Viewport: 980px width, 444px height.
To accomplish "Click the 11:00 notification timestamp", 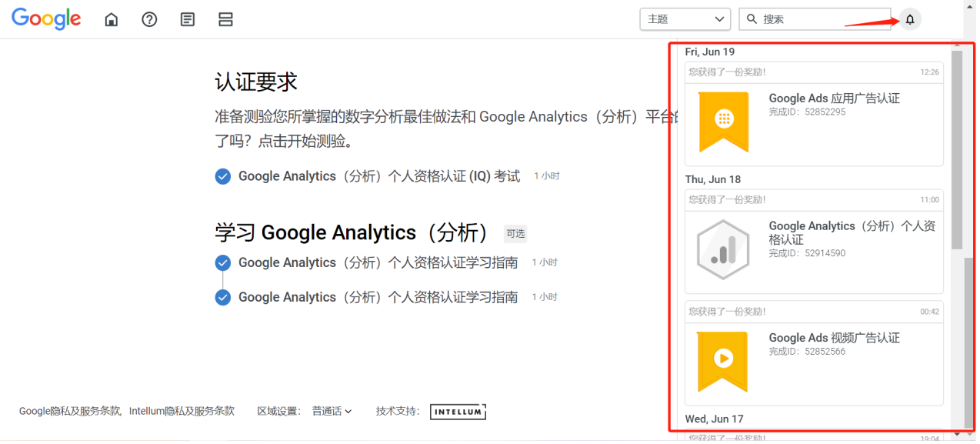I will point(930,200).
